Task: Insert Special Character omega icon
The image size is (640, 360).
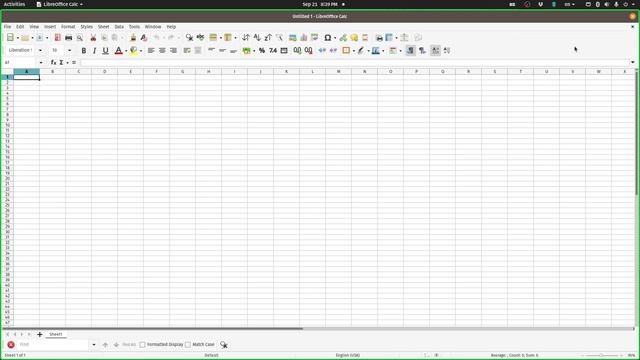Action: pos(327,38)
